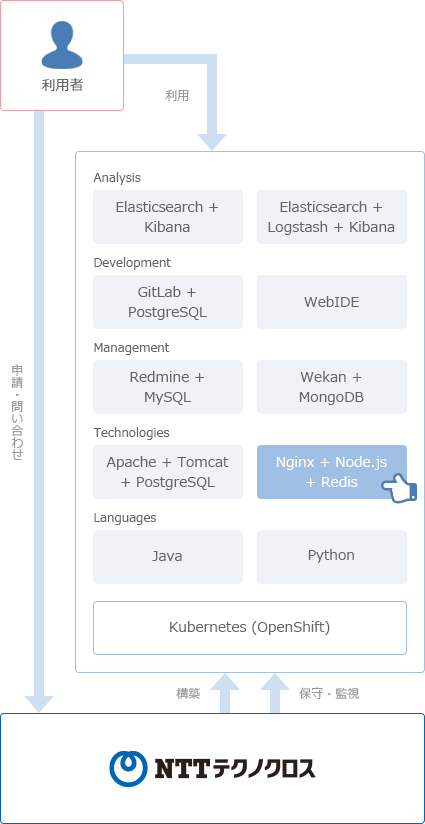Click the Kubernetes (OpenShift) box
The width and height of the screenshot is (425, 824).
(250, 628)
